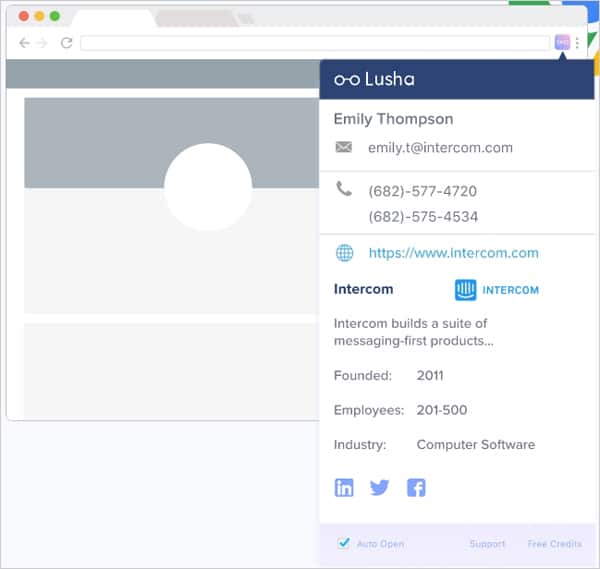
Task: Click the Intercom company logo
Action: pos(496,290)
